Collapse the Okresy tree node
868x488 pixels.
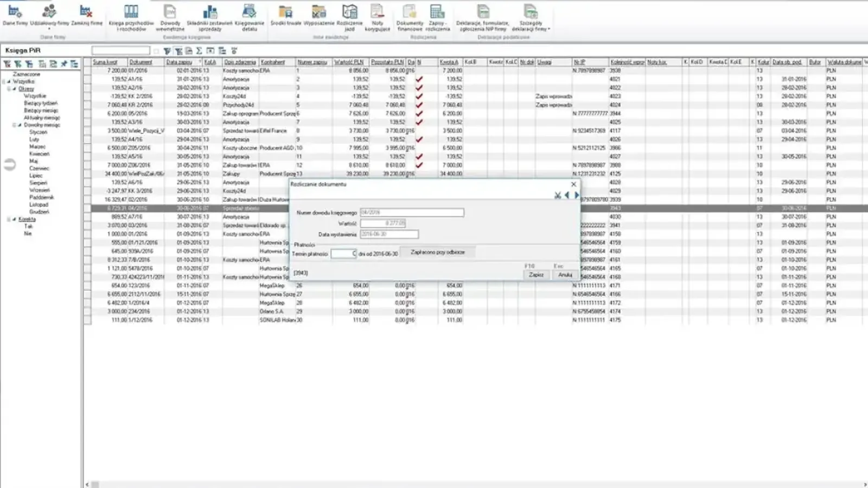pos(14,88)
